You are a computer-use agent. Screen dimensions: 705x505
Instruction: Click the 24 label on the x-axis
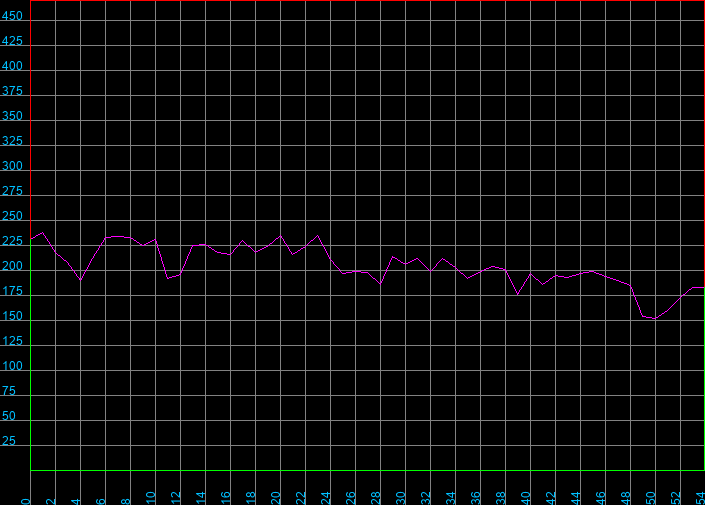[326, 498]
